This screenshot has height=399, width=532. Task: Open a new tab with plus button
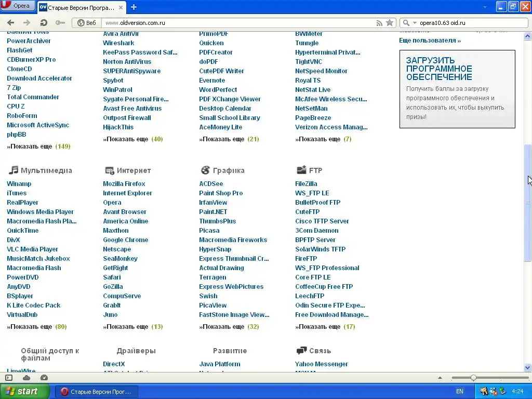point(134,7)
